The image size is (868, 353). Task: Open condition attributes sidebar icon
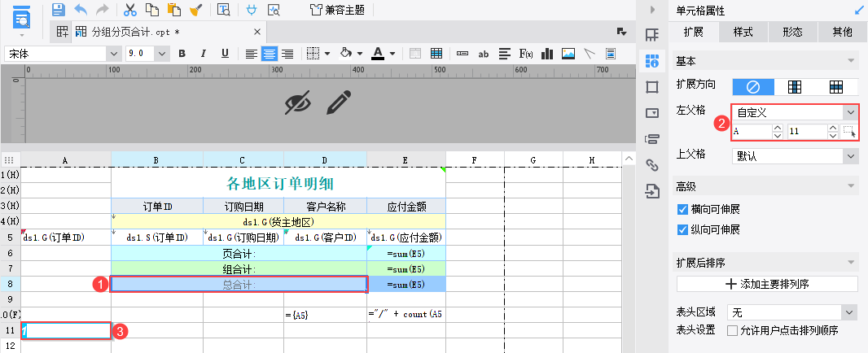tap(652, 139)
